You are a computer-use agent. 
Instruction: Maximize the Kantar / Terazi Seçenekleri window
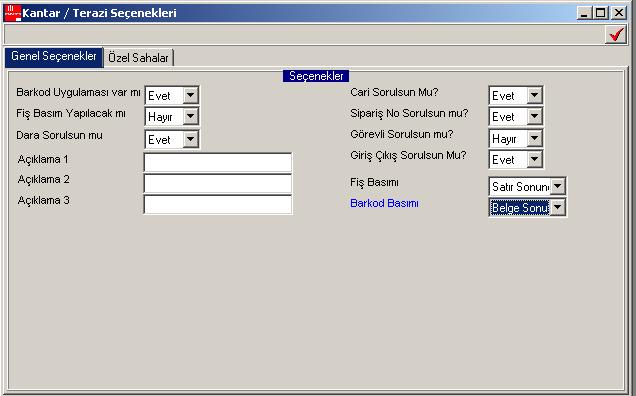click(x=601, y=13)
